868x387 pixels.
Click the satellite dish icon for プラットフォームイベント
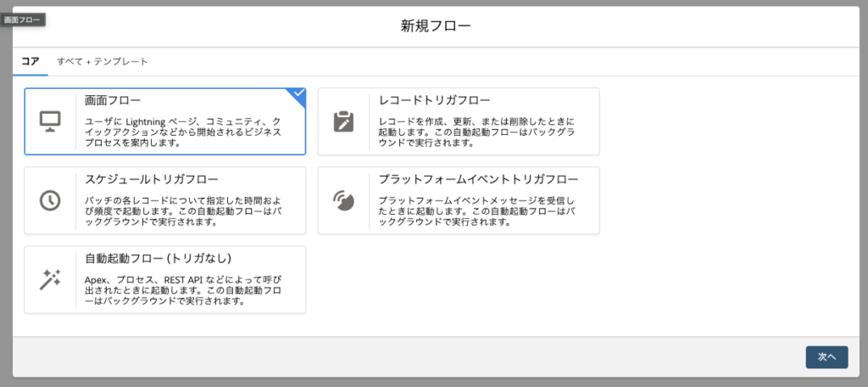tap(343, 200)
